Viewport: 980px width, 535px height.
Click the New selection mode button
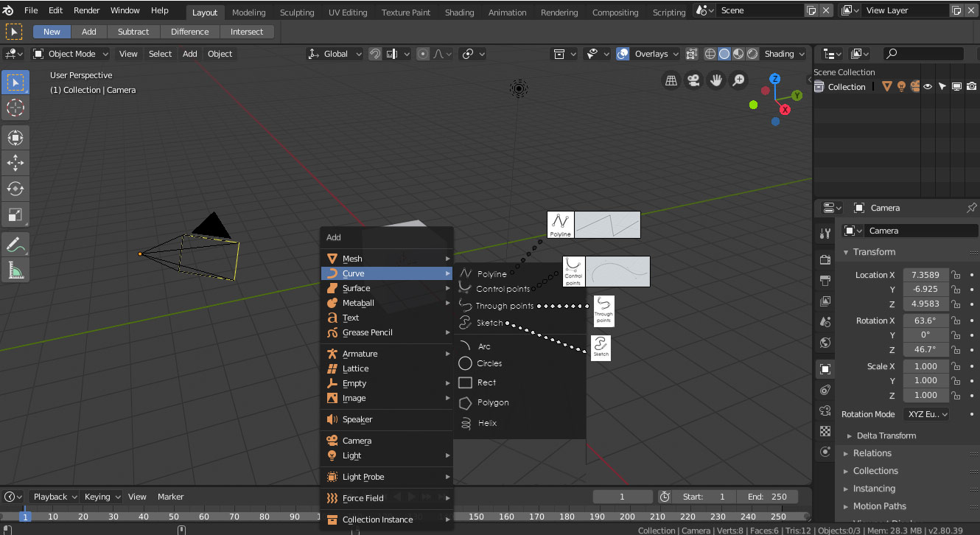52,32
